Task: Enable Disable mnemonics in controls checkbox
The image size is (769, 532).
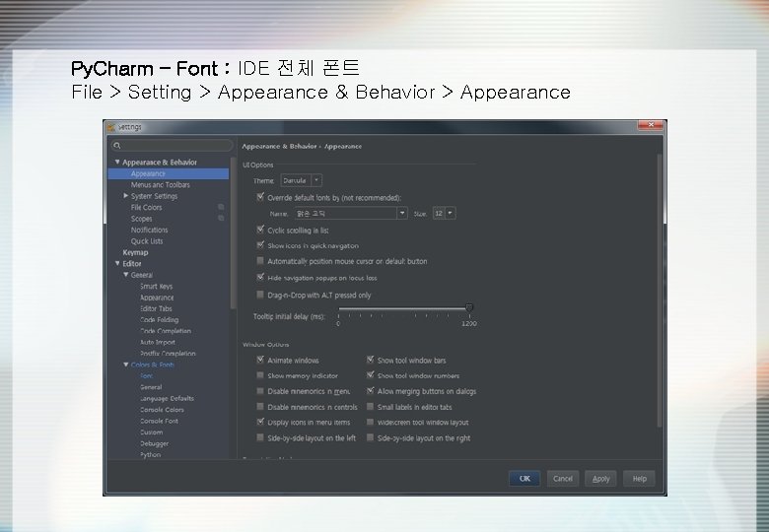Action: pos(260,407)
